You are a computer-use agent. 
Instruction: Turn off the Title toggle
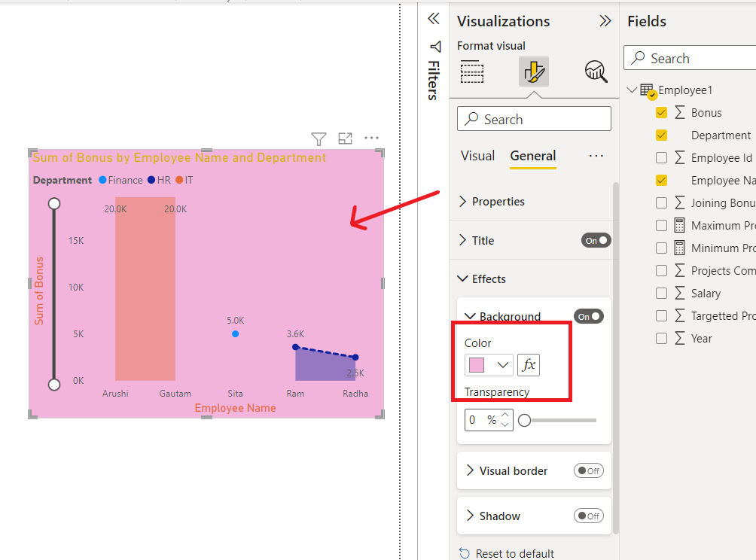[x=596, y=240]
